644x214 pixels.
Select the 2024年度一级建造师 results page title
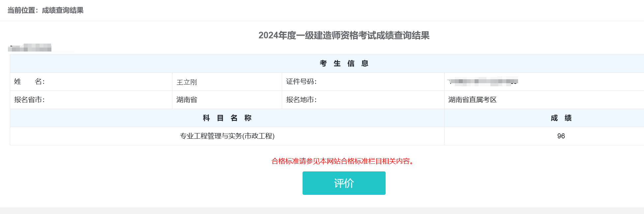tap(344, 35)
